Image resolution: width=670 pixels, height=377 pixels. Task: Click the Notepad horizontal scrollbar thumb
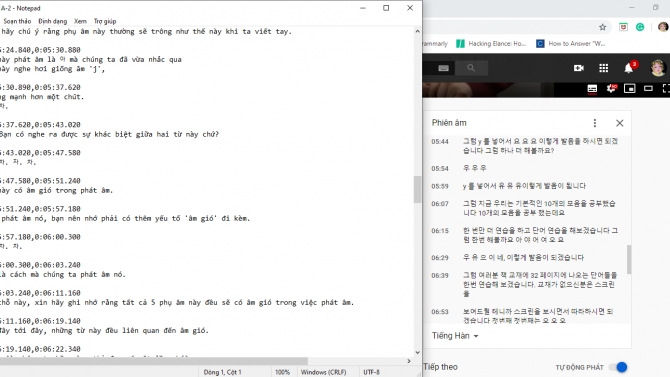pos(154,361)
